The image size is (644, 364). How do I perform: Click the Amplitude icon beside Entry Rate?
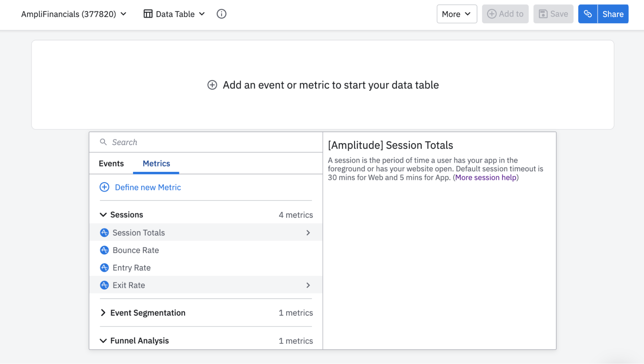tap(104, 268)
